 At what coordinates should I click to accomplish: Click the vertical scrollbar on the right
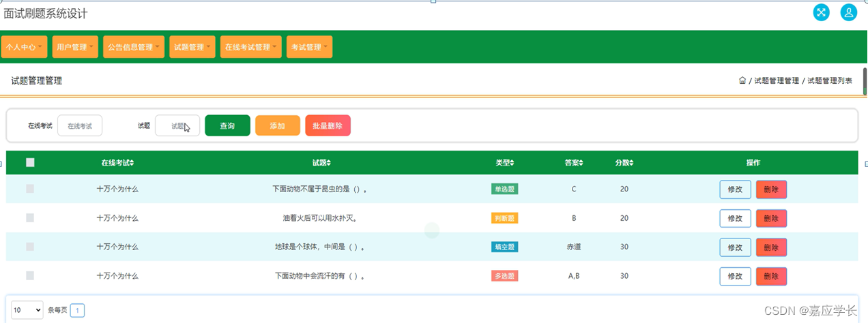(x=865, y=82)
